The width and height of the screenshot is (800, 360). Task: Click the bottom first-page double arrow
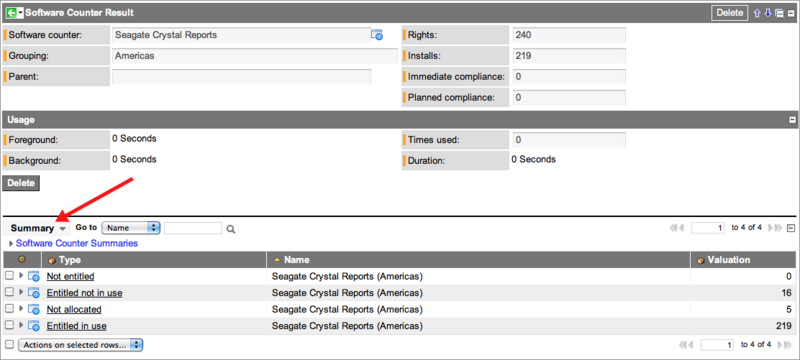pyautogui.click(x=684, y=345)
